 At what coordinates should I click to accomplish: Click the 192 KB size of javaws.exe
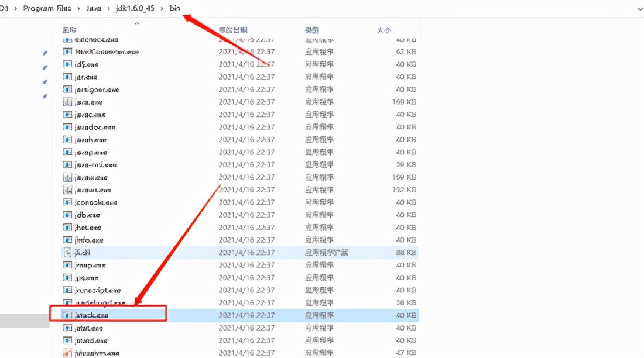coord(404,190)
